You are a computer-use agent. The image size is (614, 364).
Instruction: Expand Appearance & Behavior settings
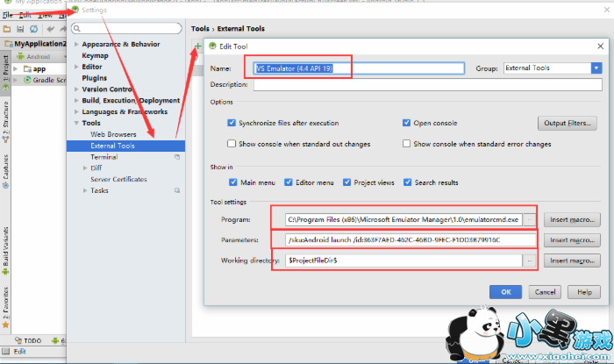[x=76, y=44]
